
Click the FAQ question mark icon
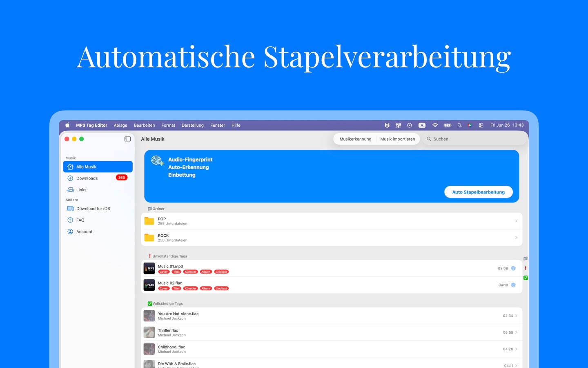tap(70, 220)
